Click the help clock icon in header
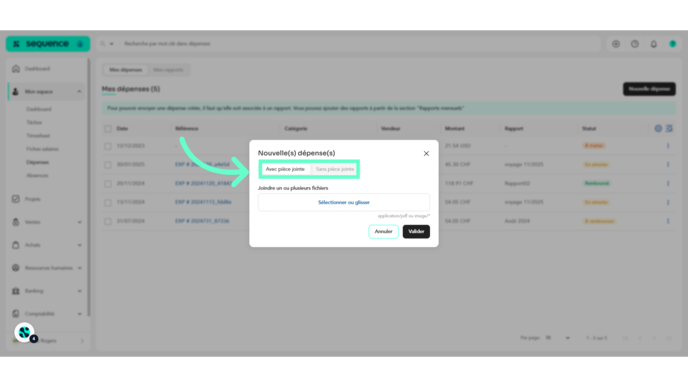The width and height of the screenshot is (688, 387). [x=634, y=44]
